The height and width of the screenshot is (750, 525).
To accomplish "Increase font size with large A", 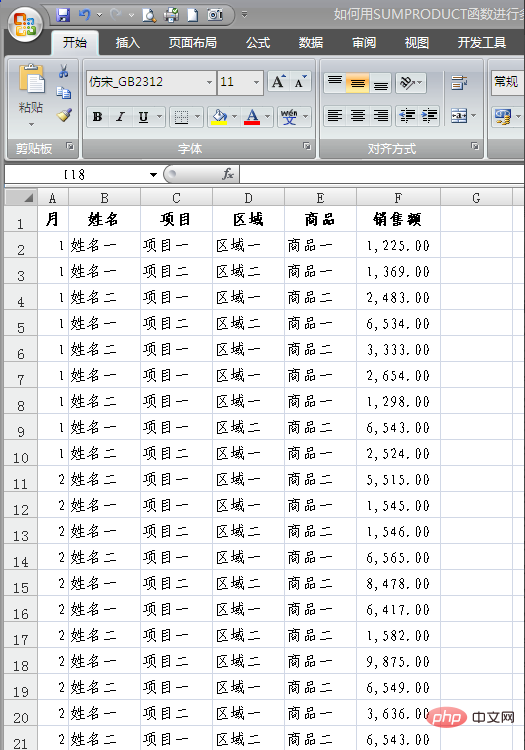I will pyautogui.click(x=278, y=82).
